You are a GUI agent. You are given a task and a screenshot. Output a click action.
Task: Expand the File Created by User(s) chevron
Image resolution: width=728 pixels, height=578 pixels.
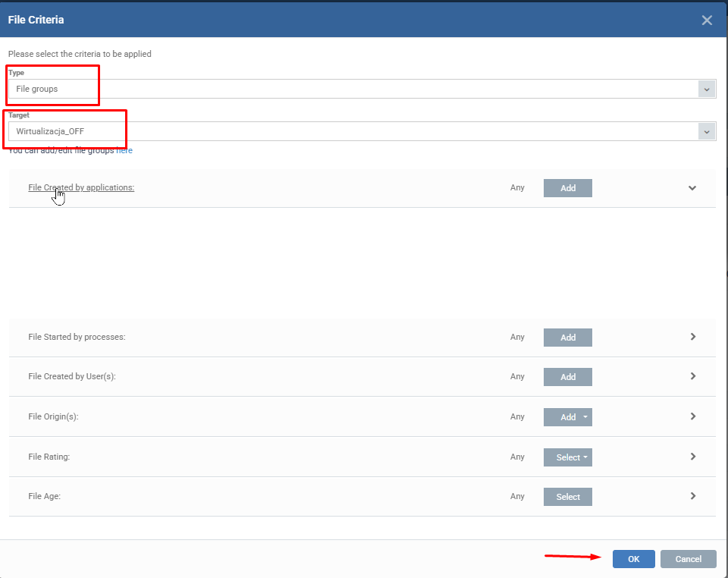tap(692, 376)
